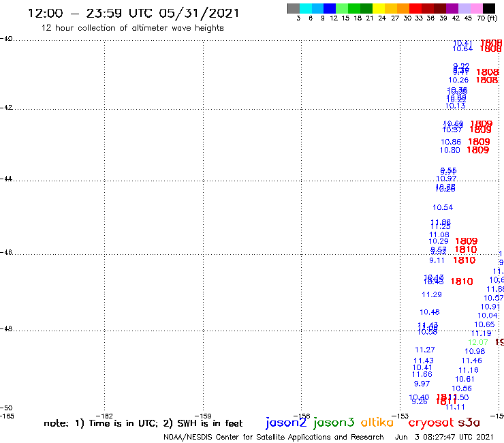Click the wave height value 10.13
Viewport: 504px width, 443px height.
pos(455,106)
